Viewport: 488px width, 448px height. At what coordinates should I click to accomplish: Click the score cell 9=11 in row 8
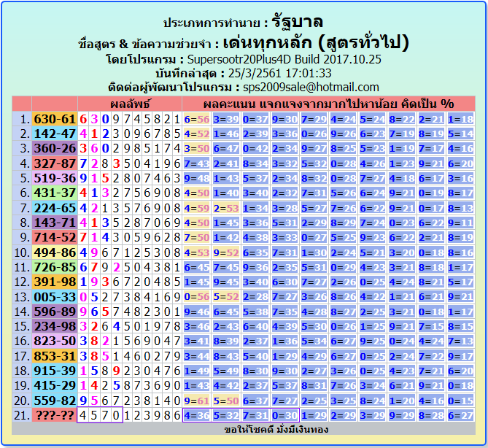(461, 223)
